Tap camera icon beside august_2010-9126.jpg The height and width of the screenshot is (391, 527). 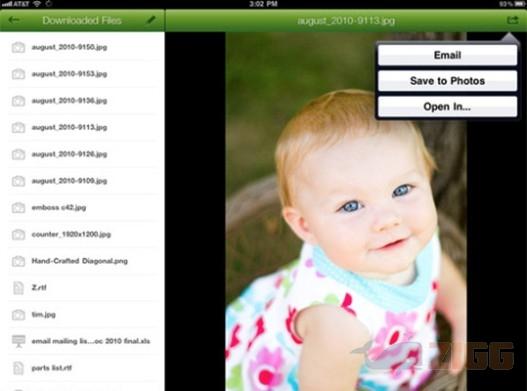point(18,154)
